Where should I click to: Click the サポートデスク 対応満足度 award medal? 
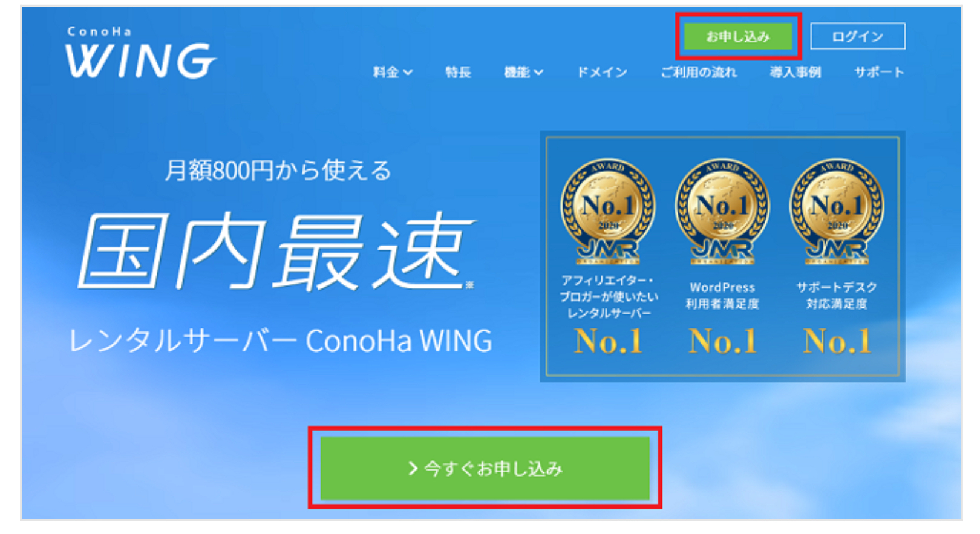tap(837, 212)
